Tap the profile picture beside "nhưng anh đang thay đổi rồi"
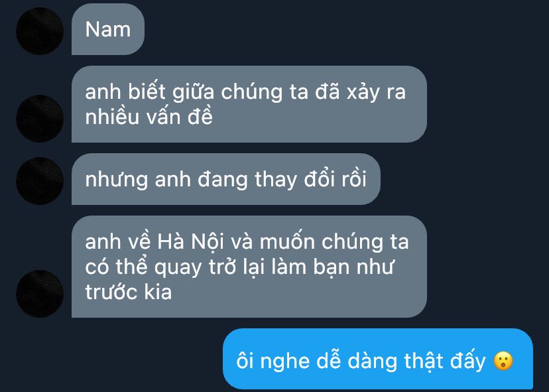The width and height of the screenshot is (549, 392). 40,181
